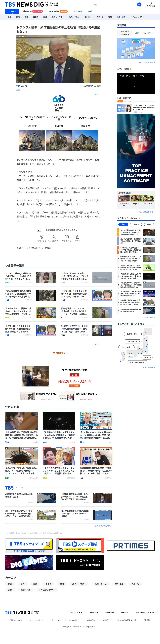This screenshot has width=160, height=644.
Task: Open the Japan weather map thumbnail
Action: coord(136,49)
